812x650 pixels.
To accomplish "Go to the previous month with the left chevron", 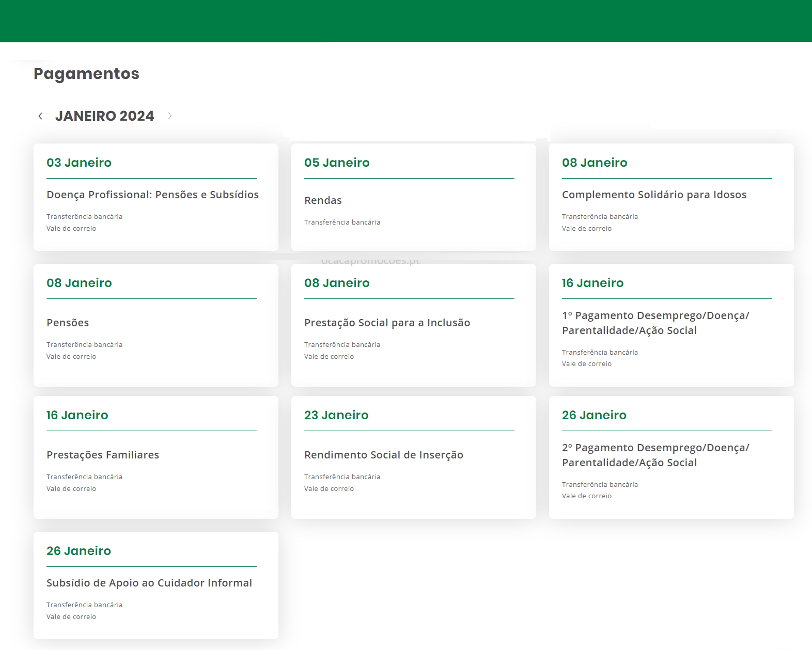I will click(40, 116).
